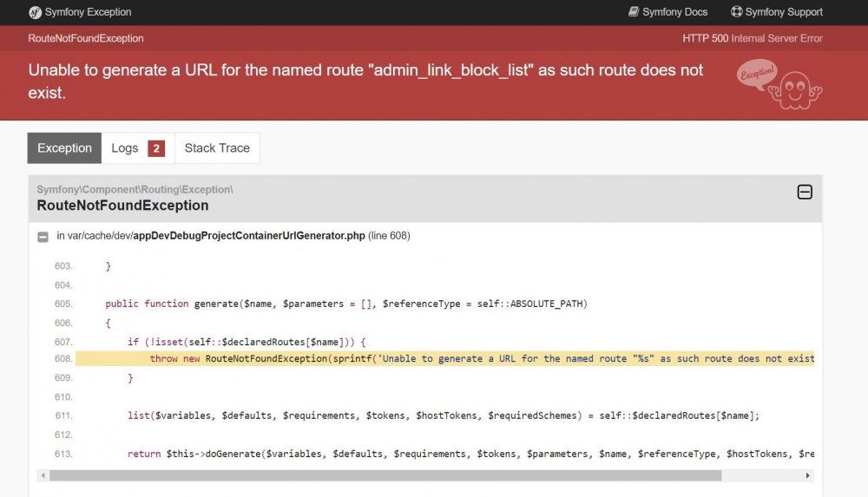This screenshot has width=868, height=497.
Task: Click the horizontal code scrollbar thumb
Action: tap(385, 475)
